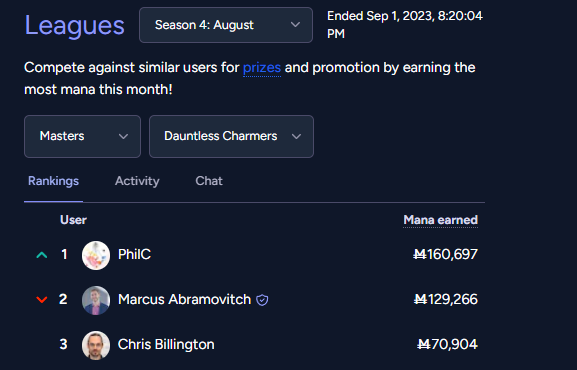The height and width of the screenshot is (370, 577).
Task: Click the Mana earned column header
Action: (440, 220)
